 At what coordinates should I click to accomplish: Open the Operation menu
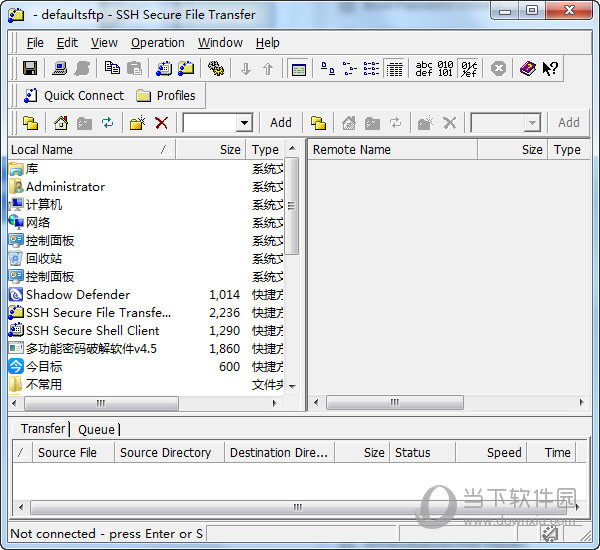(x=158, y=43)
